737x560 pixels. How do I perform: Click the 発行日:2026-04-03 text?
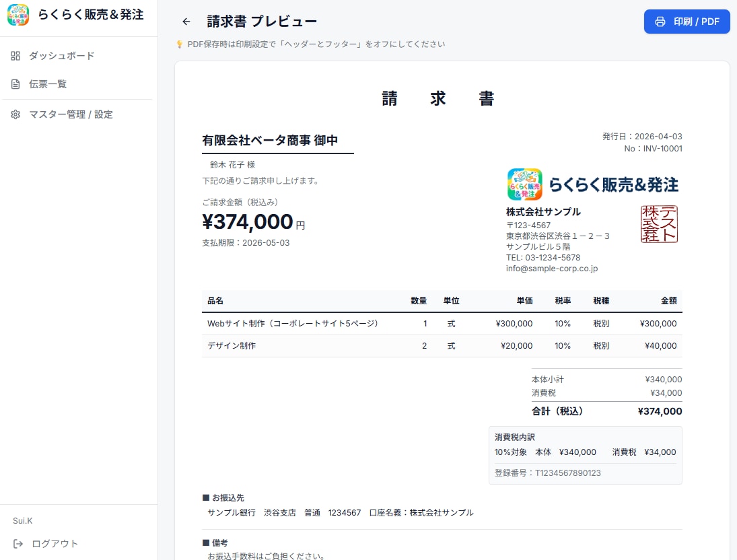[x=642, y=137]
